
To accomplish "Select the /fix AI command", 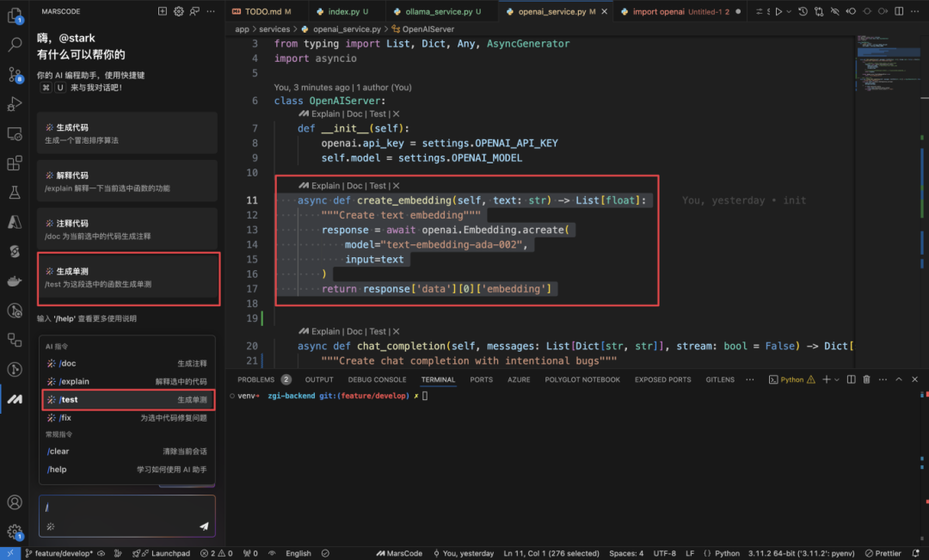I will pyautogui.click(x=127, y=418).
